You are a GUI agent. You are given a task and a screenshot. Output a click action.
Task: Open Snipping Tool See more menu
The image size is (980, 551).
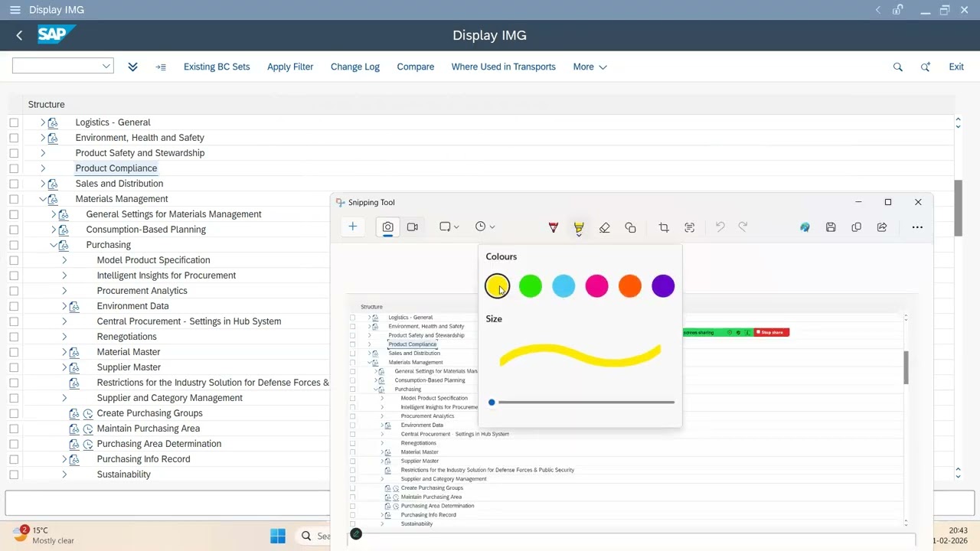click(x=917, y=227)
